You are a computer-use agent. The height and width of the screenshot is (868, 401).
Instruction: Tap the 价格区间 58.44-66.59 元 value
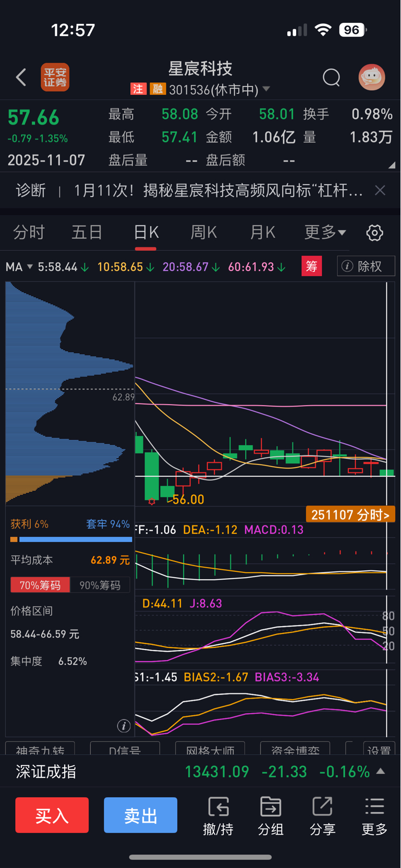(45, 634)
